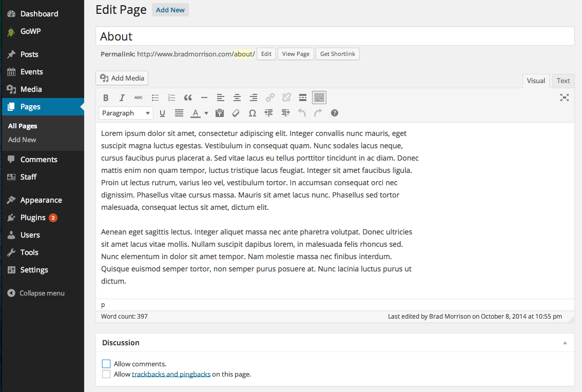The width and height of the screenshot is (582, 392).
Task: Insert a blockquote in the editor
Action: pos(188,97)
